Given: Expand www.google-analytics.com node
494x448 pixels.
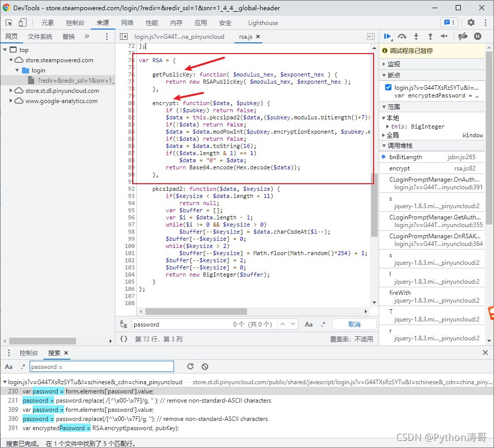Looking at the screenshot, I should coord(11,101).
